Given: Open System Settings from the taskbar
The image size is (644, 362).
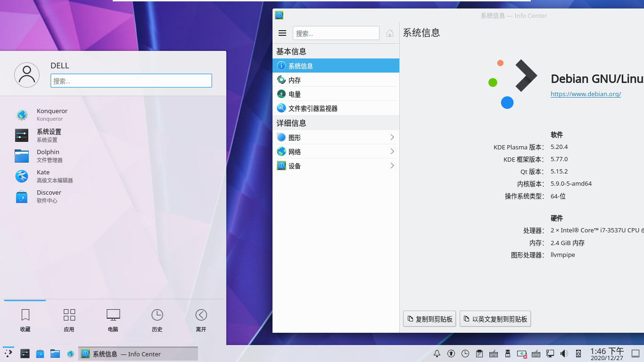Looking at the screenshot, I should pyautogui.click(x=25, y=354).
